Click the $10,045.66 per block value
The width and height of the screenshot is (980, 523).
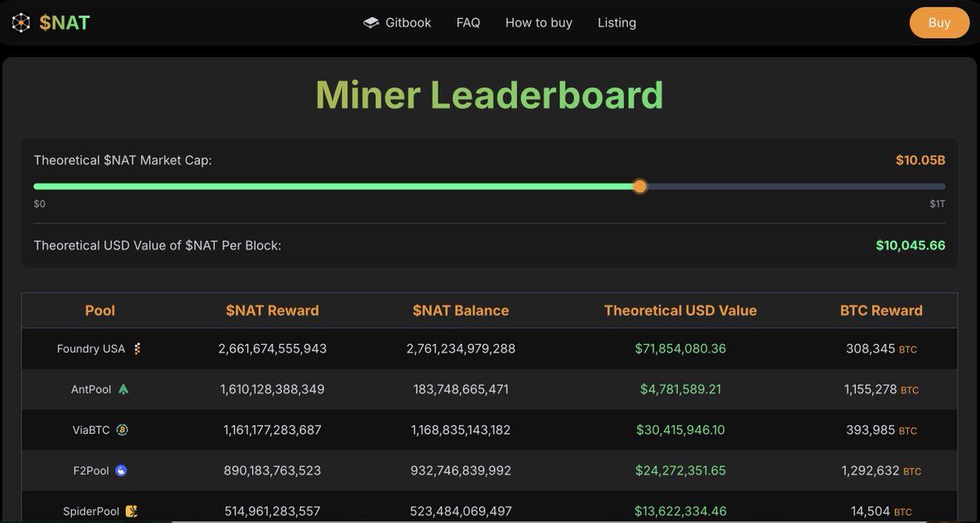(x=911, y=245)
